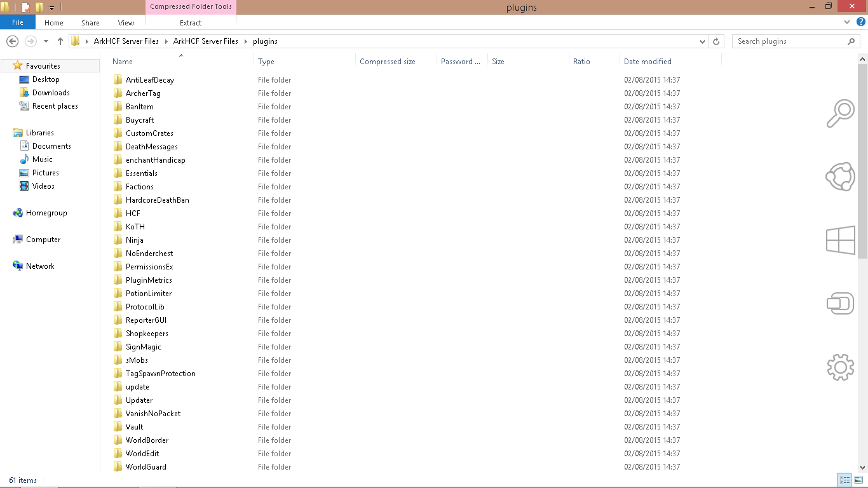Open the Share ribbon tab

click(90, 23)
